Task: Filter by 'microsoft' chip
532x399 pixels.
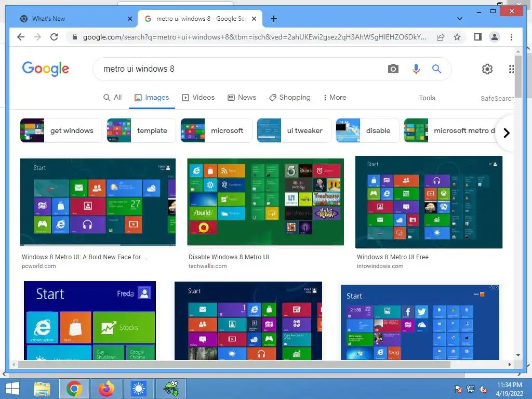Action: click(216, 130)
